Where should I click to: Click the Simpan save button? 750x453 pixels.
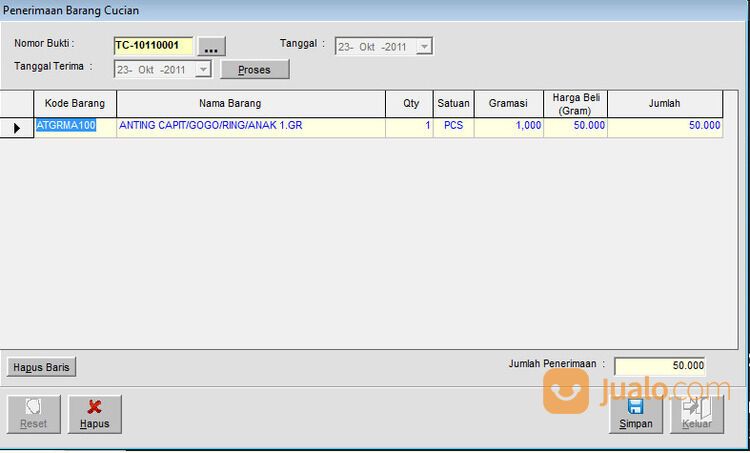636,414
